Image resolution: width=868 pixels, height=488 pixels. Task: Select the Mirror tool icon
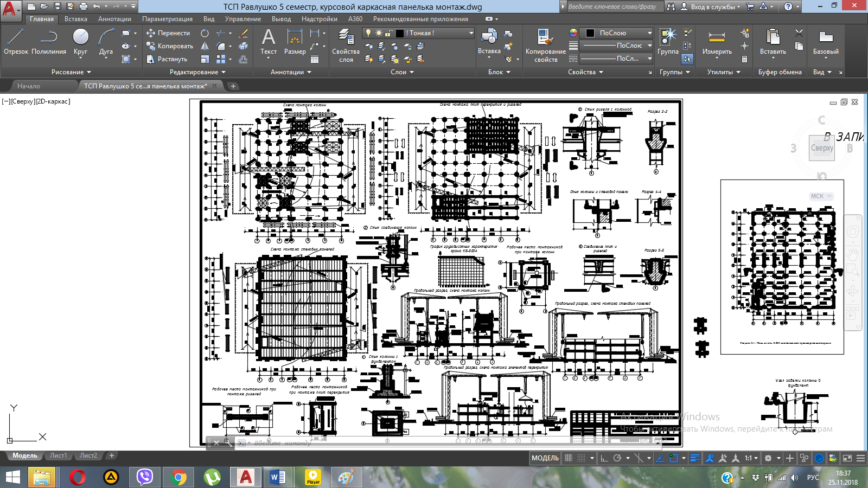point(205,46)
